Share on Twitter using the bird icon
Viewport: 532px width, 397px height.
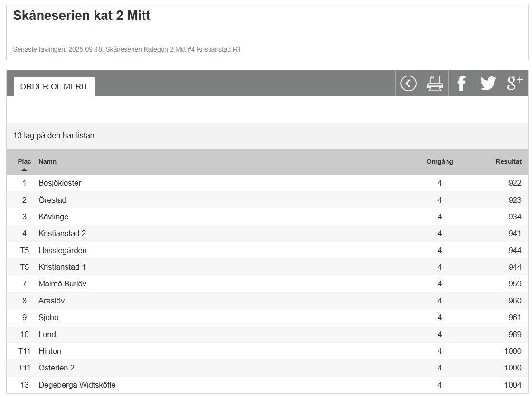click(x=488, y=84)
